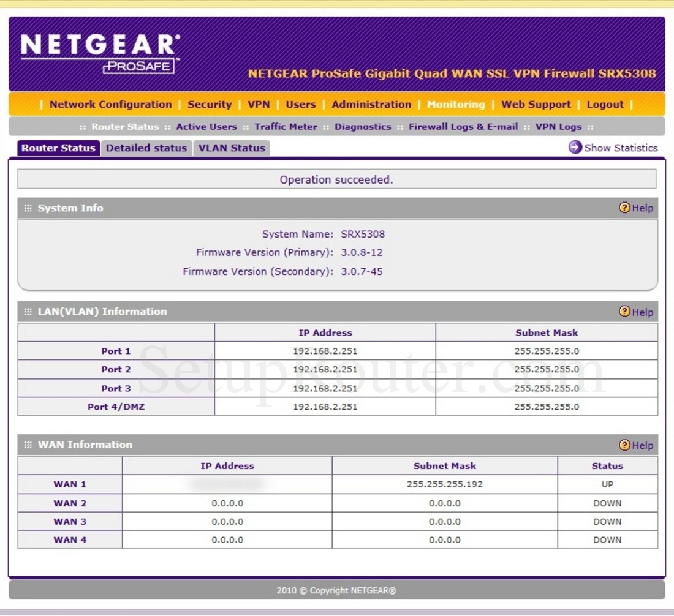Open the Monitoring menu
The height and width of the screenshot is (616, 674).
click(x=456, y=104)
